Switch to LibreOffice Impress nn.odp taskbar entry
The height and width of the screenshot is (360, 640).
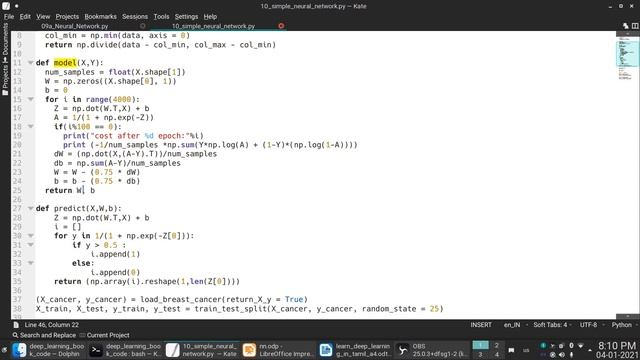pos(279,350)
